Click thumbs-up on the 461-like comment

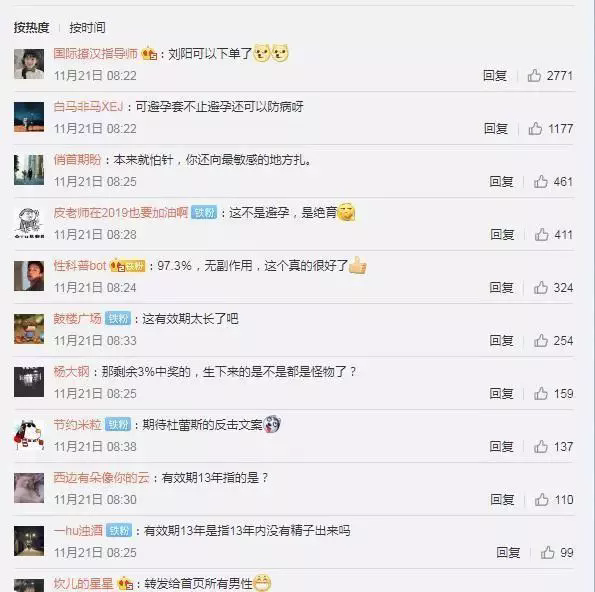coord(541,182)
